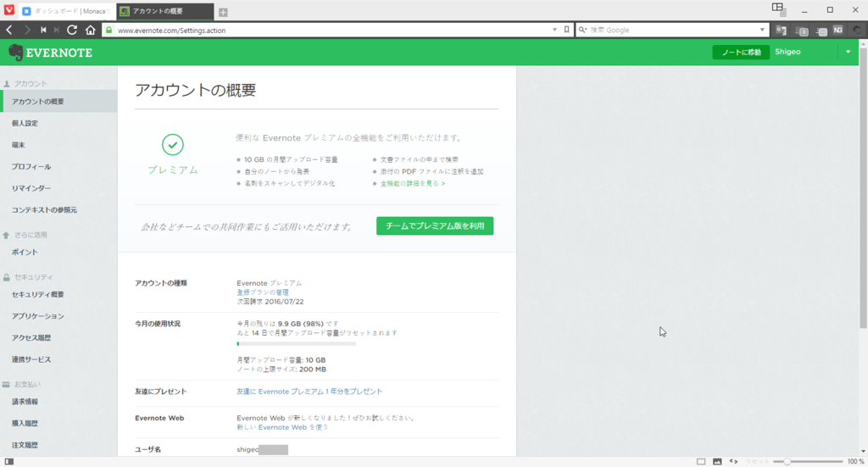
Task: Click the rewind navigation button
Action: click(x=43, y=30)
